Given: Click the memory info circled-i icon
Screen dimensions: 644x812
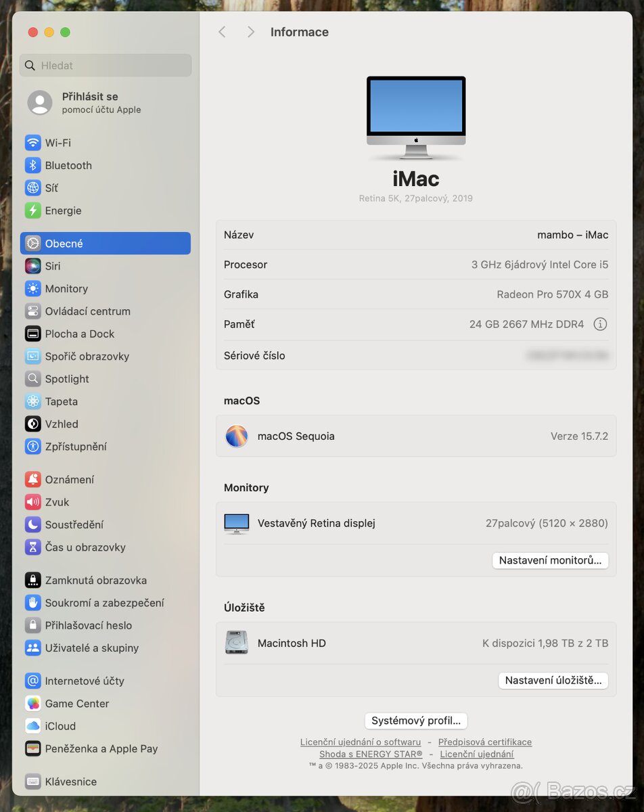Looking at the screenshot, I should tap(600, 324).
